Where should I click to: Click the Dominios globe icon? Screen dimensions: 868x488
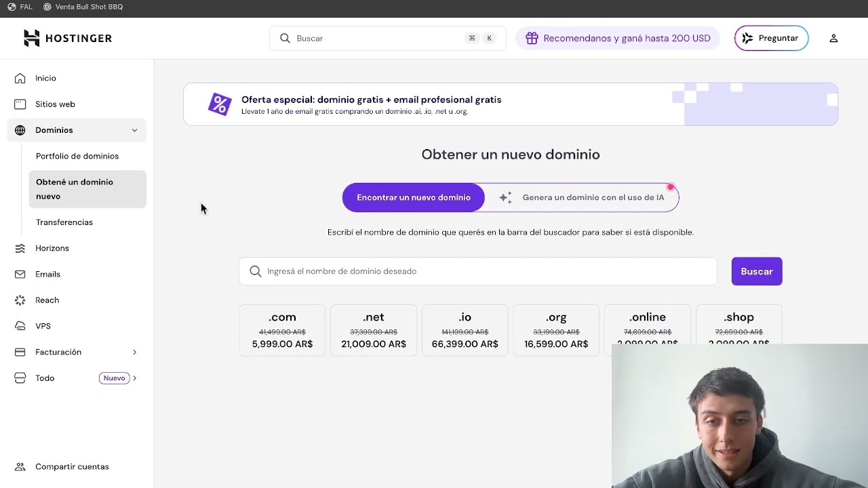tap(20, 130)
